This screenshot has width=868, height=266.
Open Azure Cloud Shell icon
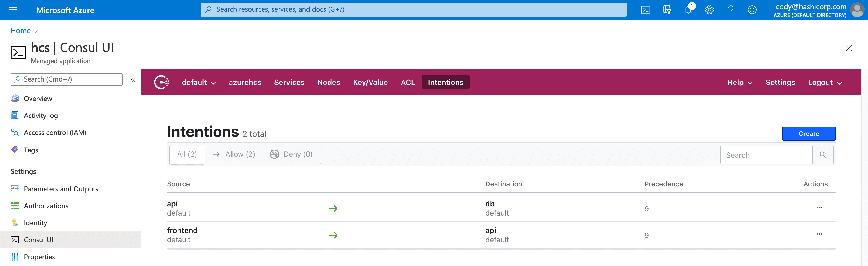[645, 10]
